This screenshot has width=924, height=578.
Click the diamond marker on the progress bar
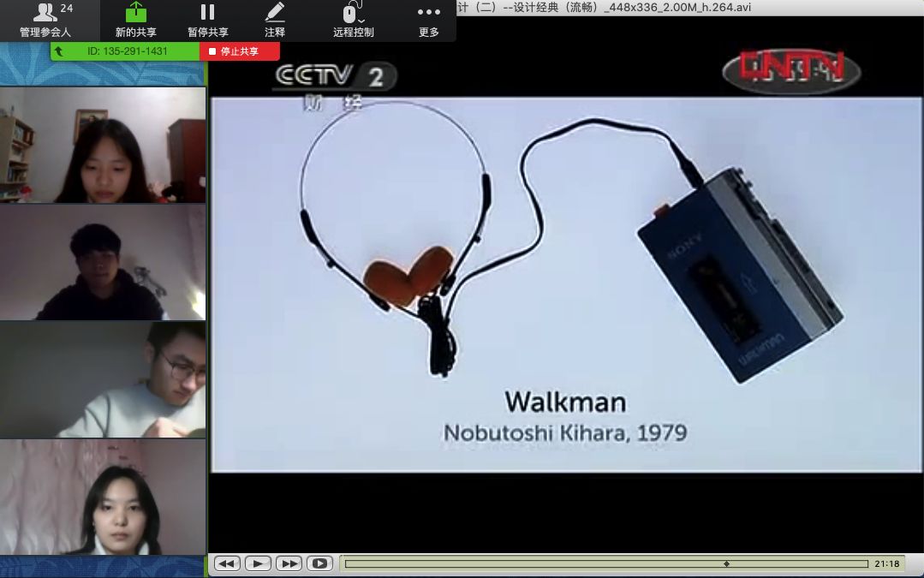[726, 563]
